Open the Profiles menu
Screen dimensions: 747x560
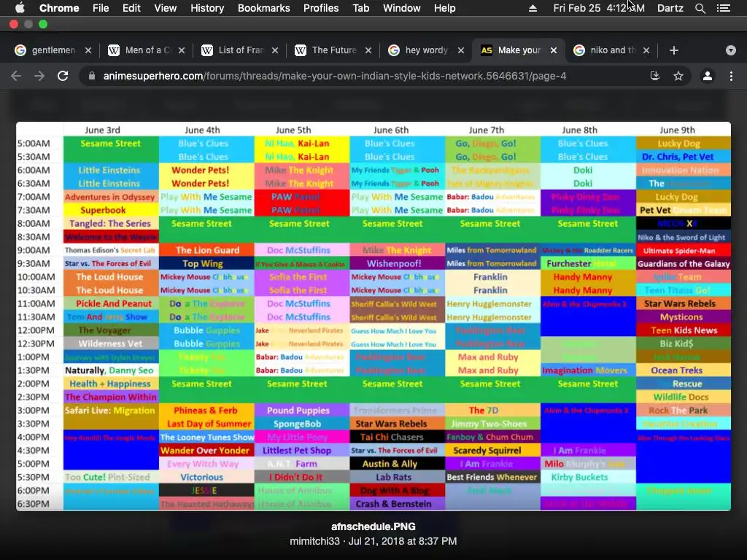click(x=321, y=8)
